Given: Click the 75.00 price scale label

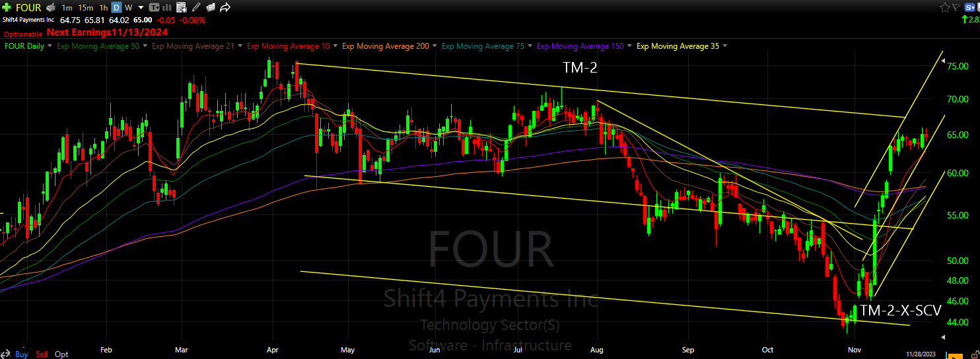Looking at the screenshot, I should tap(958, 66).
